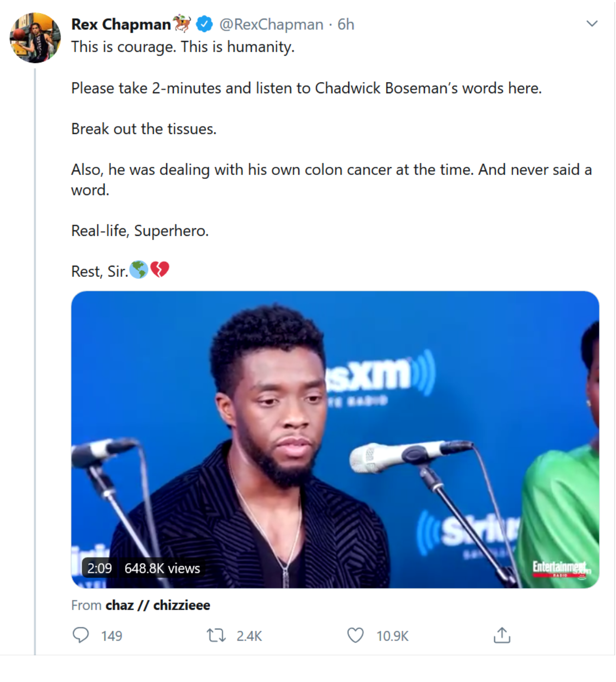
Task: Play the Chadwick Boseman video
Action: [x=335, y=439]
